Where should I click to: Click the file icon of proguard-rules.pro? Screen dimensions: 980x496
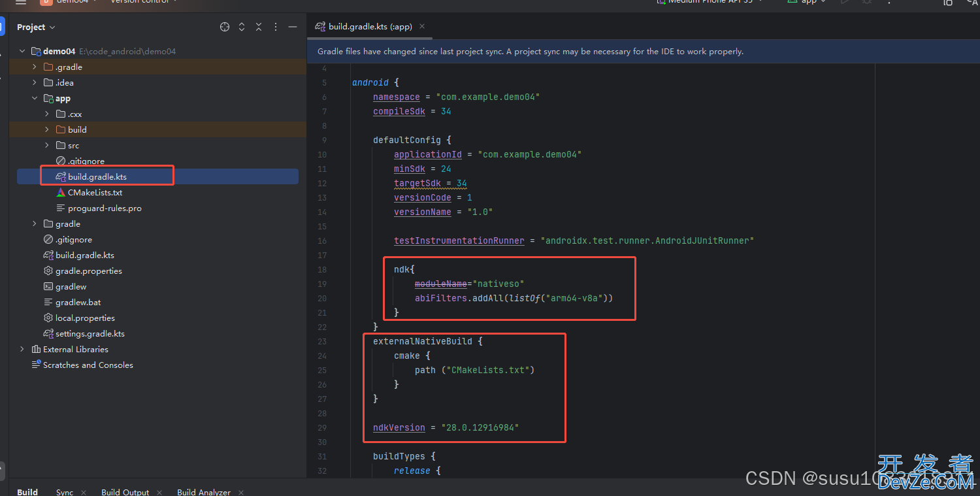click(x=61, y=208)
